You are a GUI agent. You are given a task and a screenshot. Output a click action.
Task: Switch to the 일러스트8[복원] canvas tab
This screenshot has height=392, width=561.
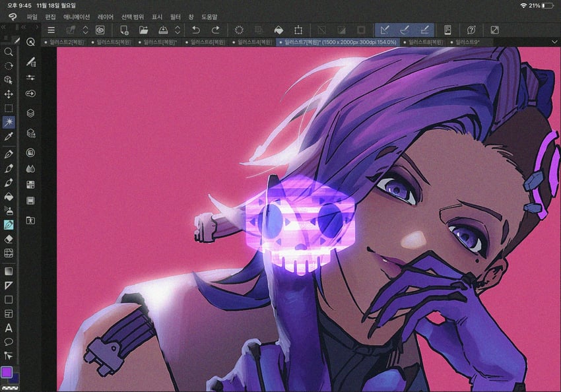click(423, 42)
